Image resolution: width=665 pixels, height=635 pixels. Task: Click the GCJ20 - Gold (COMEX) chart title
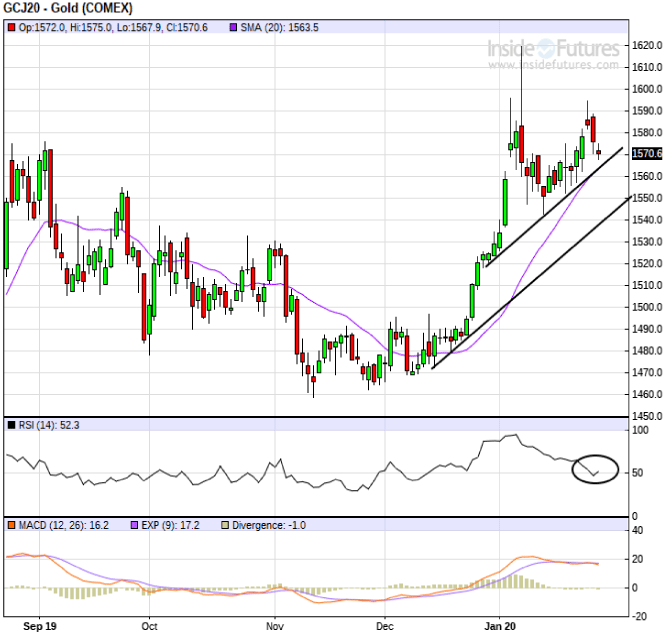(66, 8)
